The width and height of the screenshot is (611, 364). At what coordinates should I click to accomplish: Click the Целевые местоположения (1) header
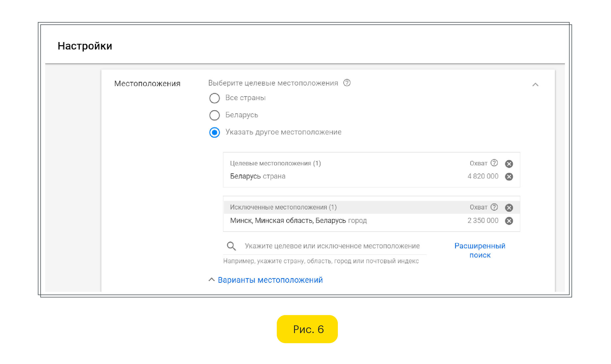coord(275,163)
